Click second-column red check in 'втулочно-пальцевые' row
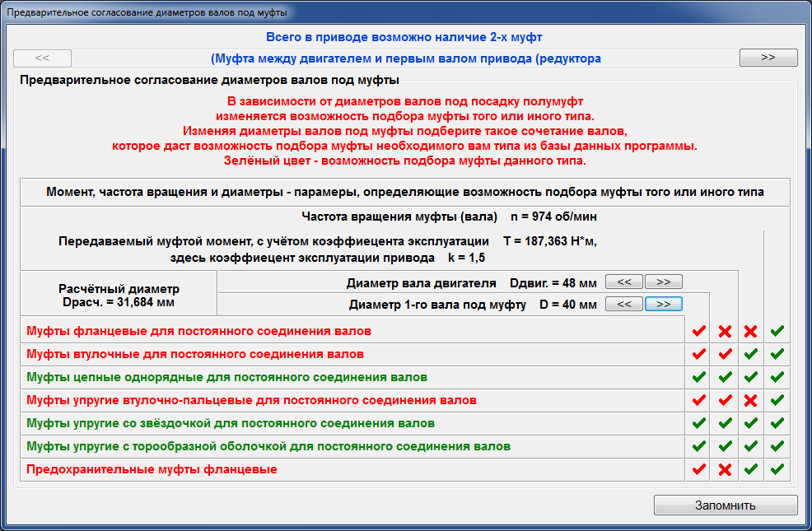The height and width of the screenshot is (531, 812). tap(725, 400)
